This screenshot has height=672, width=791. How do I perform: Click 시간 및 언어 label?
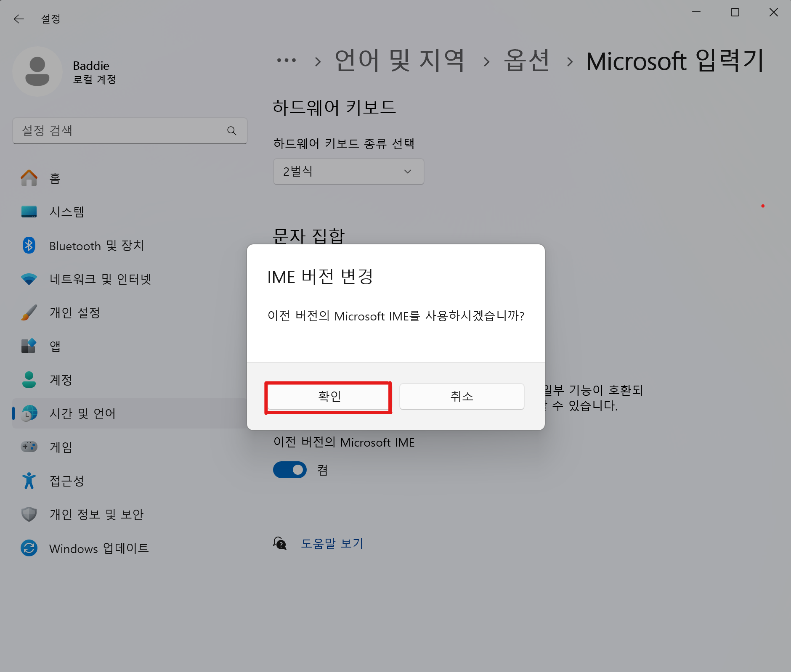(x=82, y=413)
